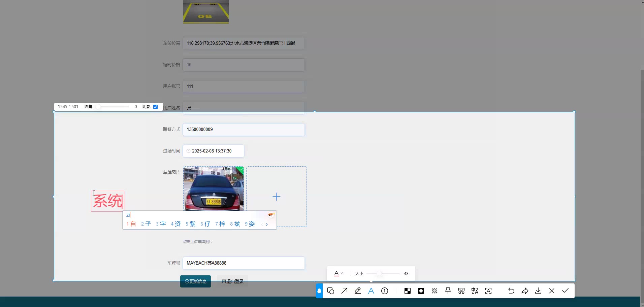The height and width of the screenshot is (307, 644).
Task: Pin the screenshot to the screen
Action: [448, 291]
